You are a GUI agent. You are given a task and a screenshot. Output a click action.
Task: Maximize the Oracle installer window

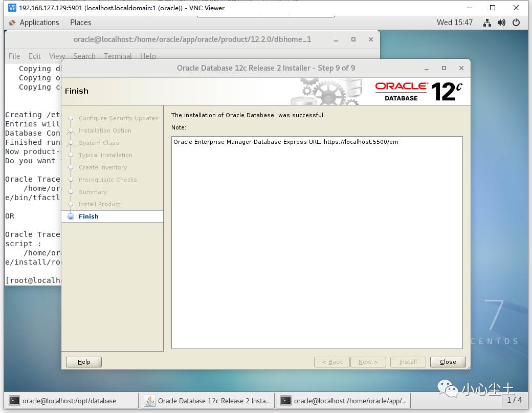pyautogui.click(x=444, y=68)
